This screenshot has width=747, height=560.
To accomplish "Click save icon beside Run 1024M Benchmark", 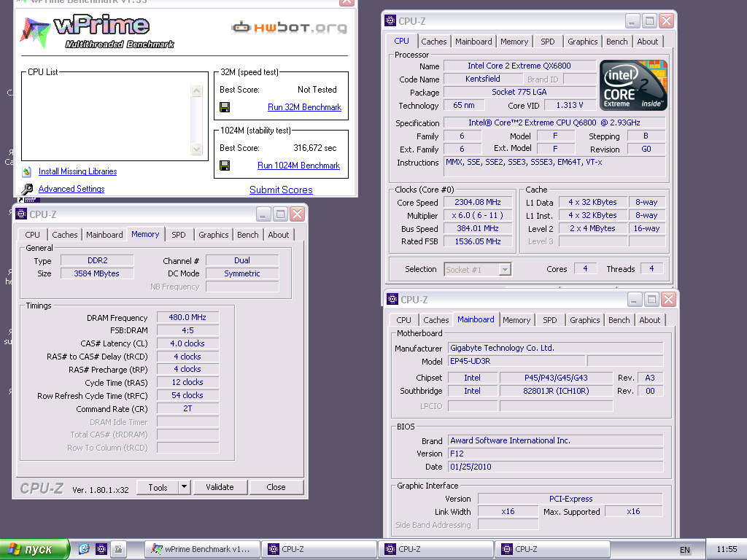I will point(225,166).
